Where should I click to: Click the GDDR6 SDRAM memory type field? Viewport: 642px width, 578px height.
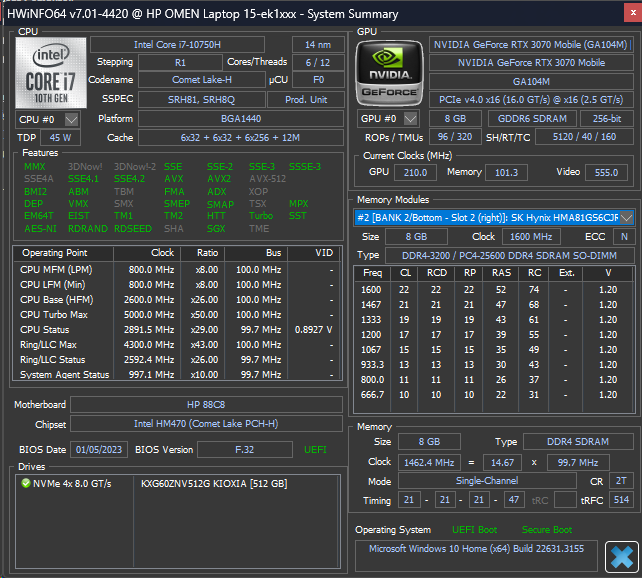point(532,119)
